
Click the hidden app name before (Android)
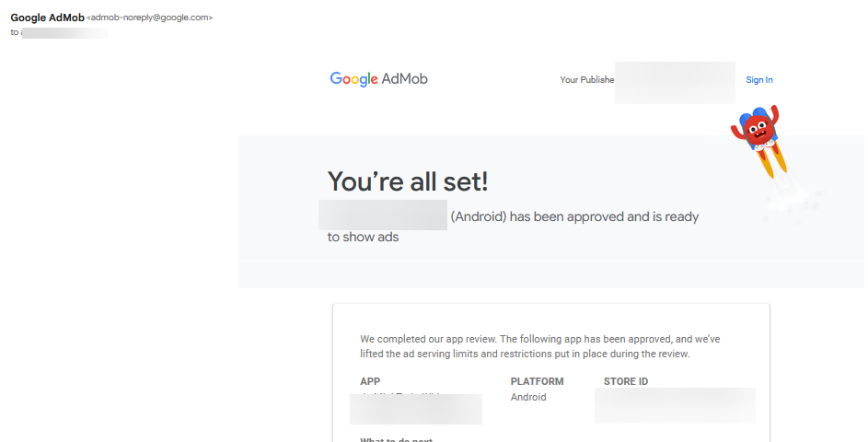(x=383, y=215)
